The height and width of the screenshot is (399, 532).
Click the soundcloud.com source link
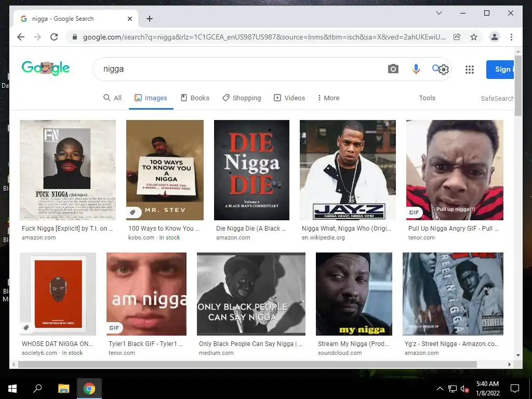(x=340, y=353)
